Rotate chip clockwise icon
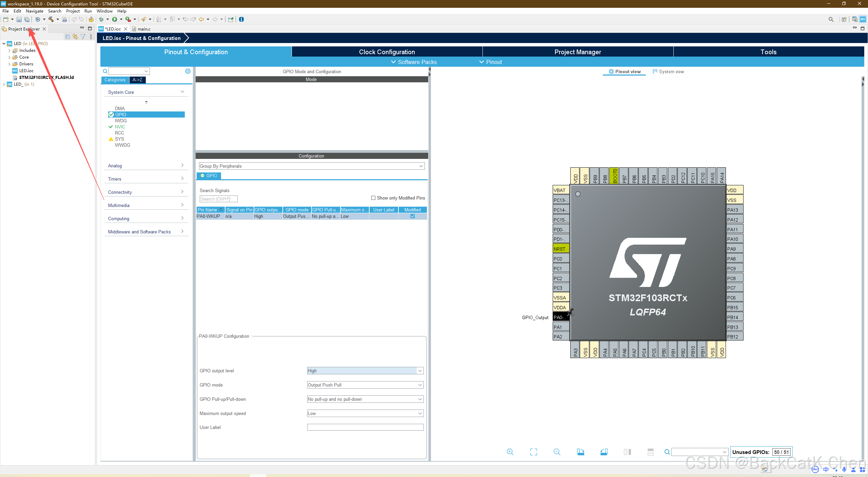This screenshot has width=868, height=477. pos(580,452)
